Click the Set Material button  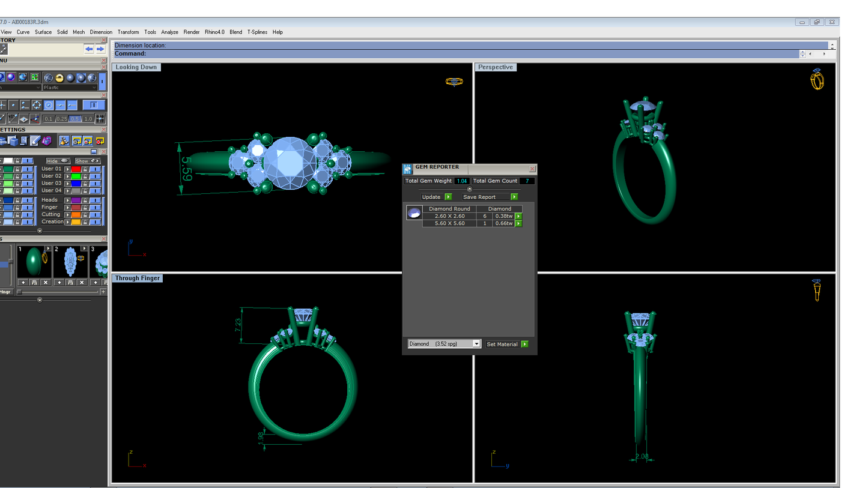[x=502, y=344]
